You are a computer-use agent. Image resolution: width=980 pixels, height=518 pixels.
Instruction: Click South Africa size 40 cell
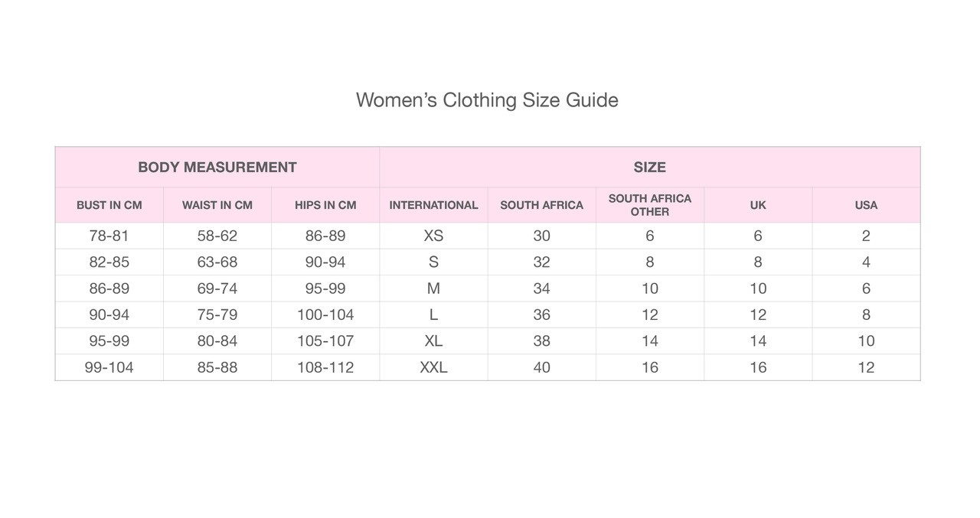541,367
